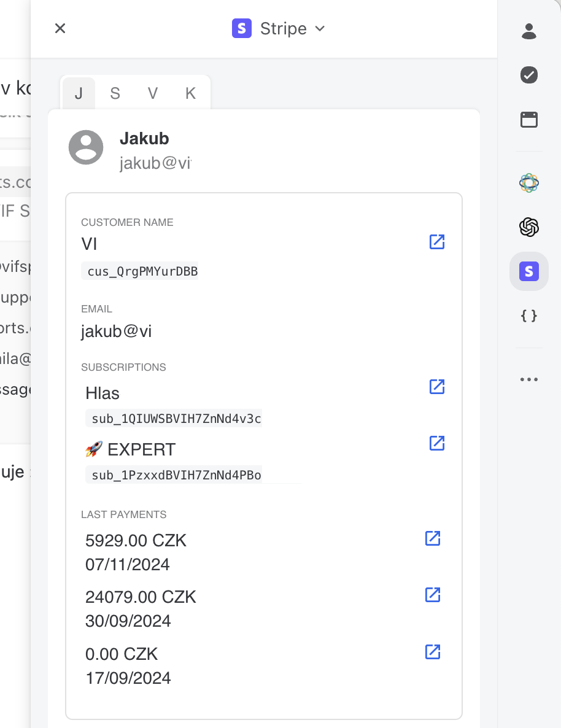The image size is (561, 728).
Task: Open the contacts panel in the right sidebar
Action: 528,31
